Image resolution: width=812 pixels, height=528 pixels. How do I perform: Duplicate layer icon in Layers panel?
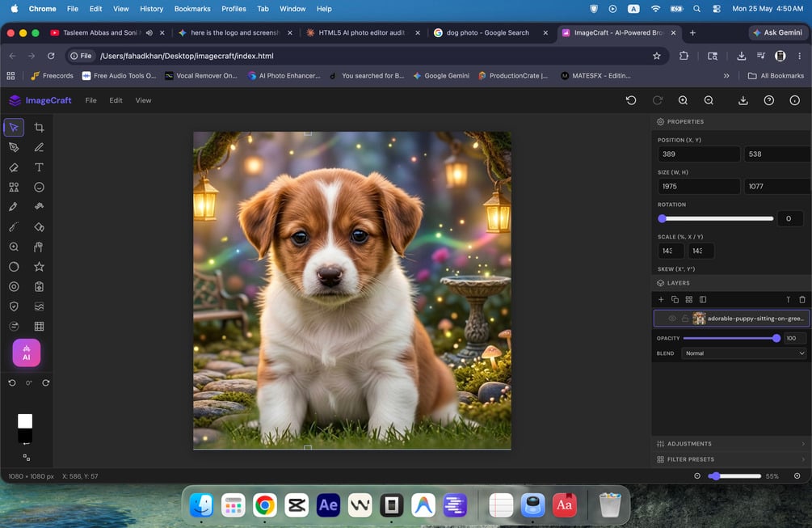[x=675, y=299]
